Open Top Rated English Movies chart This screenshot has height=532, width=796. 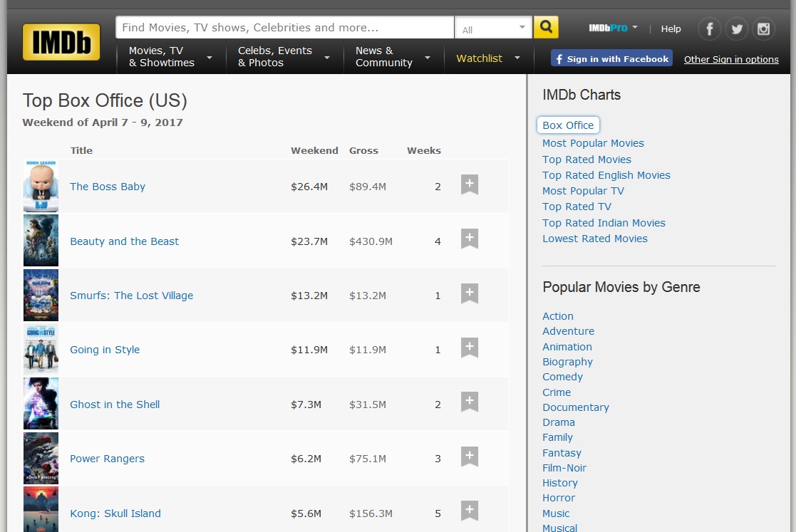(606, 175)
